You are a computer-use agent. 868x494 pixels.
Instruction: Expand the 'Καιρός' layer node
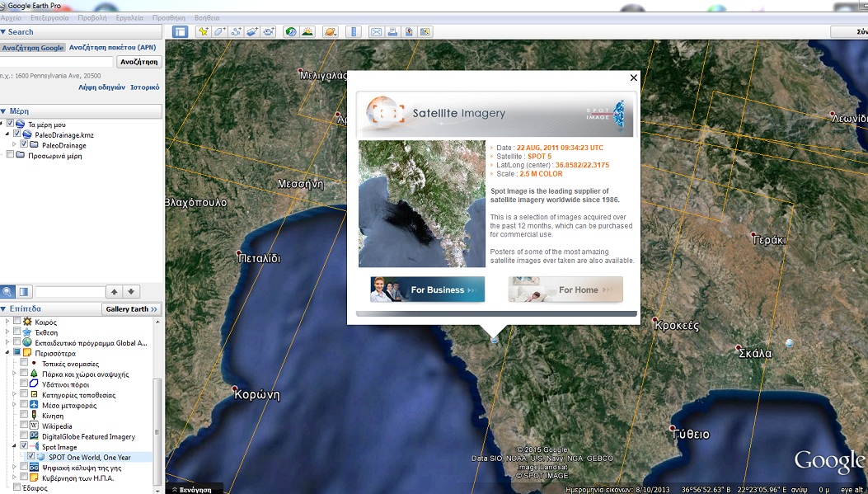click(7, 322)
